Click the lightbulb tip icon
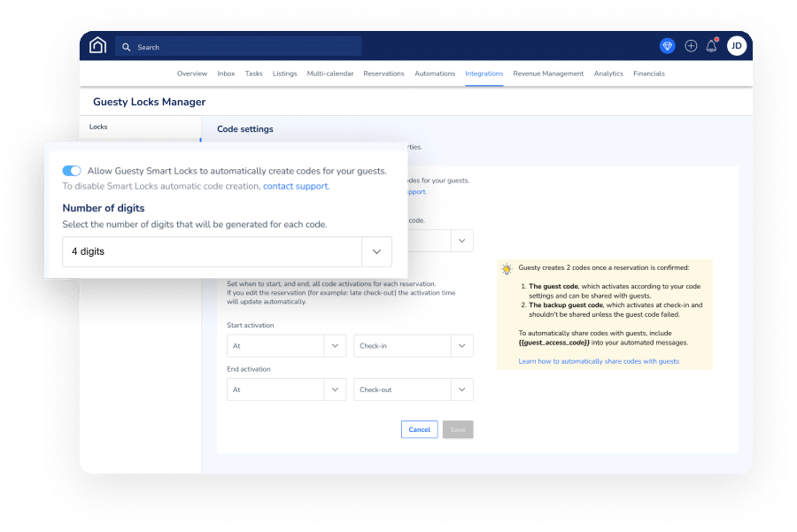Viewport: 797px width, 532px height. point(507,269)
